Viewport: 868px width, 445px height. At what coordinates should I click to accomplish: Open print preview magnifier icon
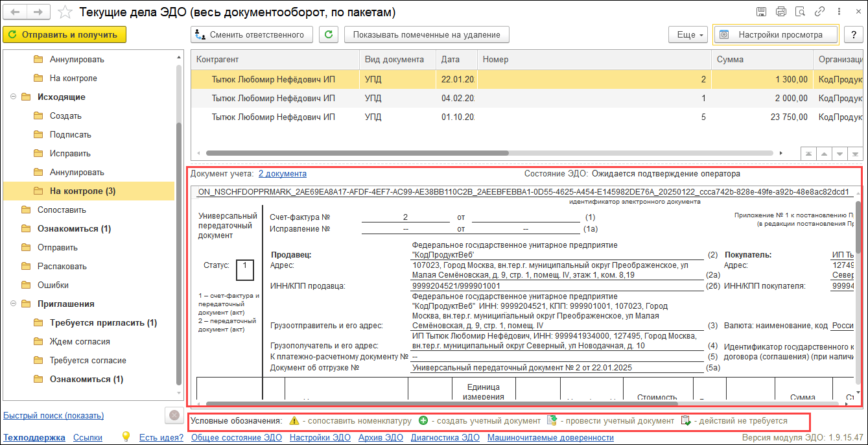[x=800, y=12]
